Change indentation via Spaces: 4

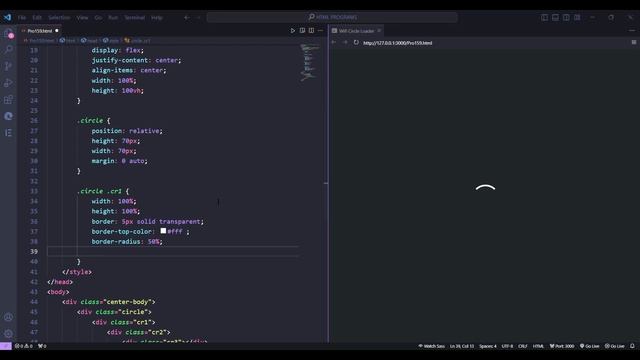pyautogui.click(x=488, y=346)
